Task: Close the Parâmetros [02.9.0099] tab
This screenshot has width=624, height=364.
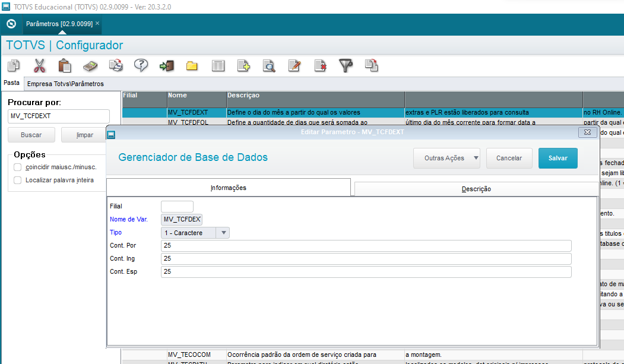Action: 97,24
